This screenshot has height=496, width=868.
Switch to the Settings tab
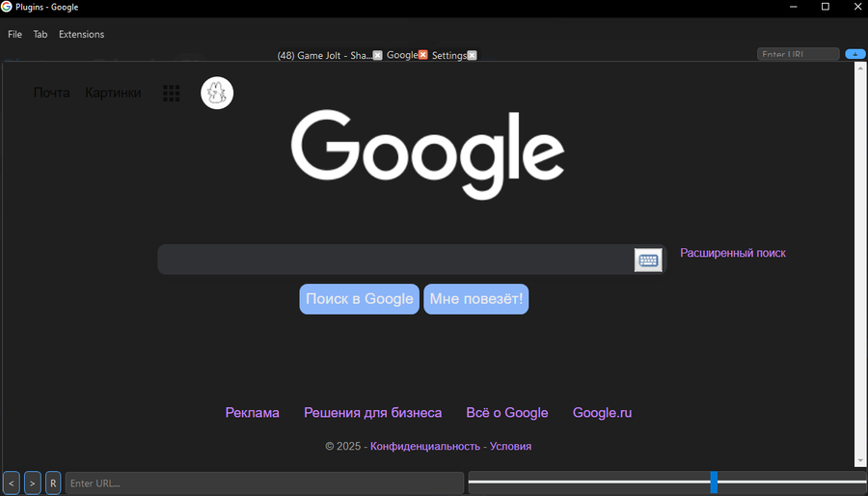(448, 55)
